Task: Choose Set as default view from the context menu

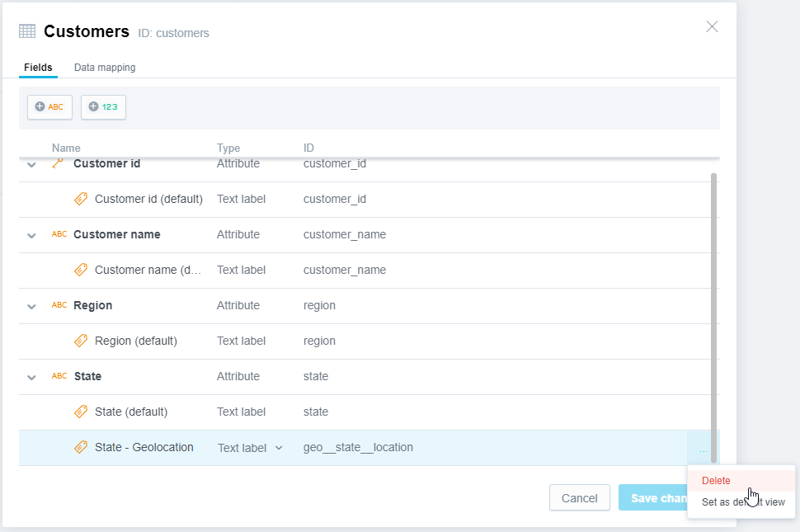Action: 741,501
